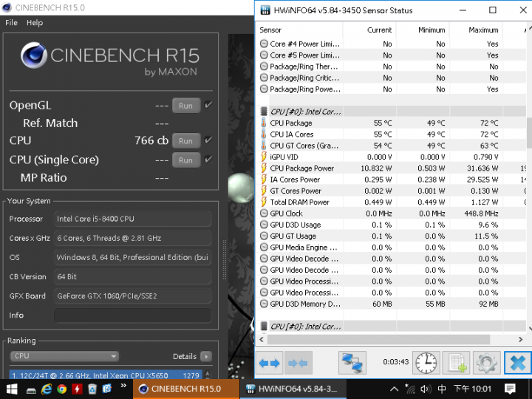Click the thermometer icon beside CPU IA Cores
The image size is (532, 399).
[x=264, y=134]
